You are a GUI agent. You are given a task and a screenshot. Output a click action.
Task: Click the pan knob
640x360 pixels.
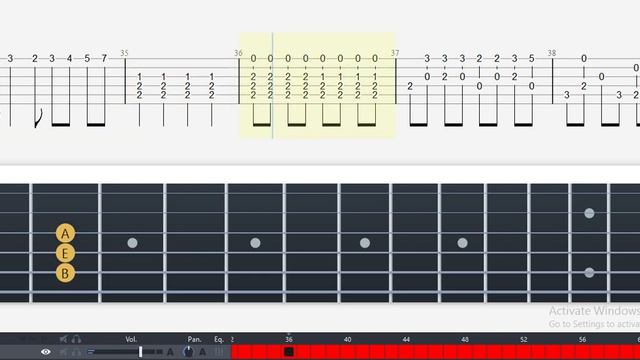pos(188,351)
